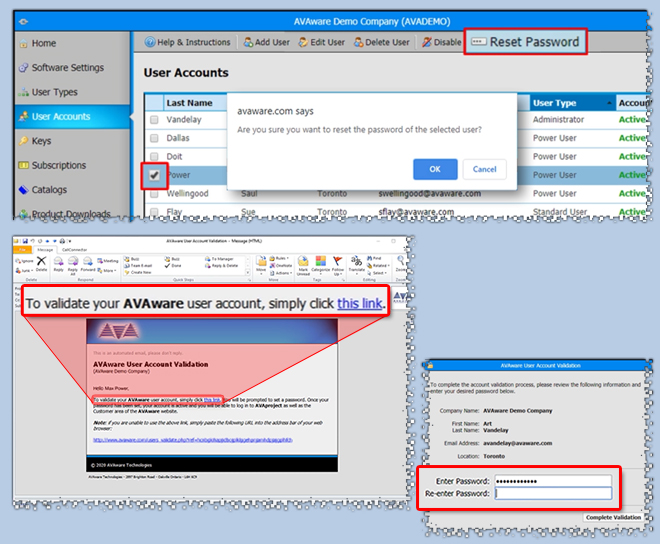This screenshot has width=660, height=544.
Task: Cancel the password reset dialog
Action: click(484, 169)
